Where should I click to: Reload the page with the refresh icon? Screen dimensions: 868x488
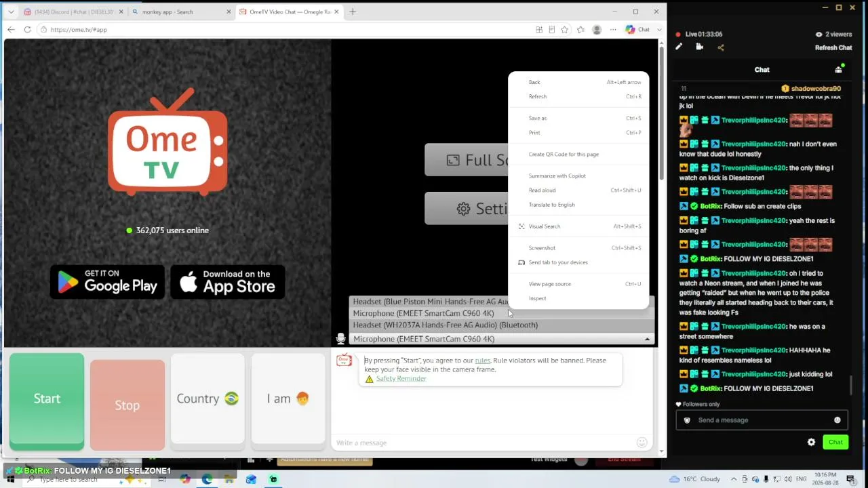[27, 30]
